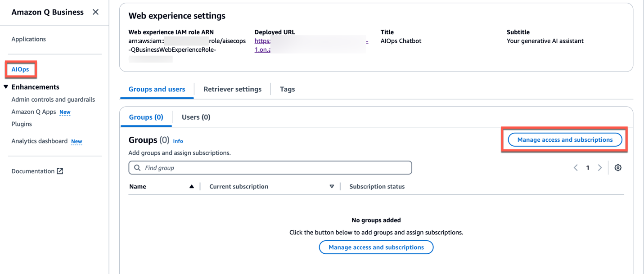Click the Documentation external link icon
The image size is (644, 274).
tap(61, 171)
